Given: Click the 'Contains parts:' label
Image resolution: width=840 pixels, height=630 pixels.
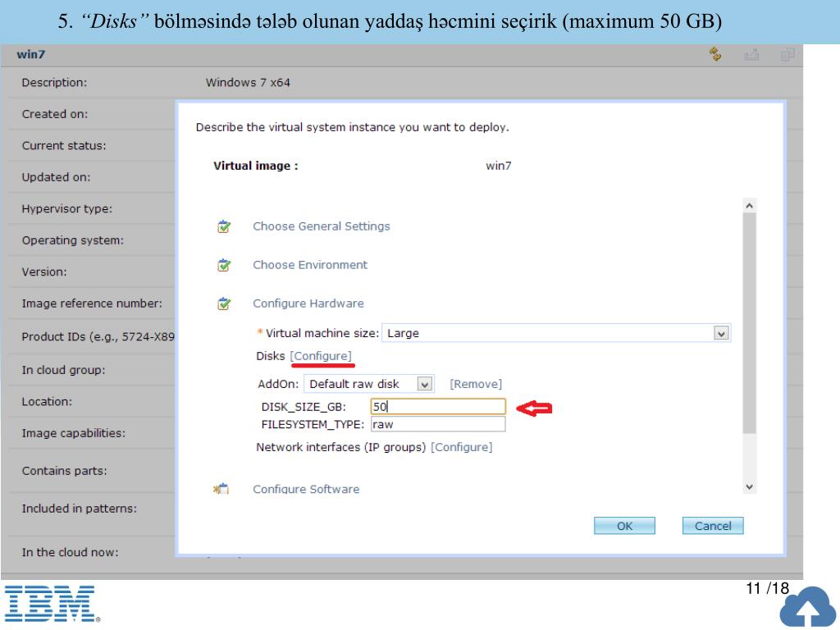Looking at the screenshot, I should click(x=64, y=471).
